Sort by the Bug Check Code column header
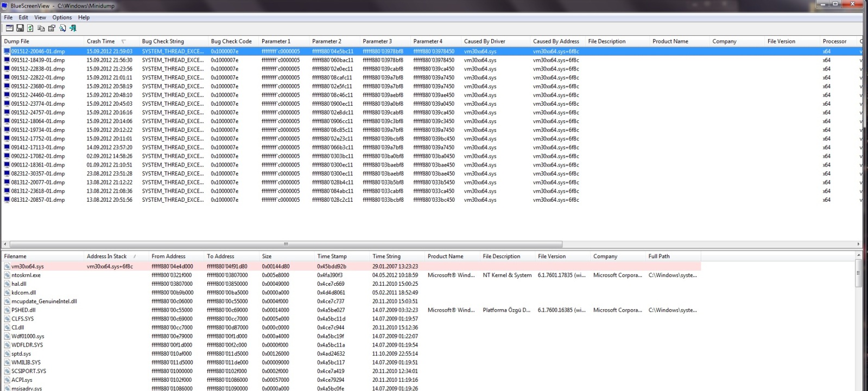Viewport: 868px width, 391px height. [x=233, y=41]
